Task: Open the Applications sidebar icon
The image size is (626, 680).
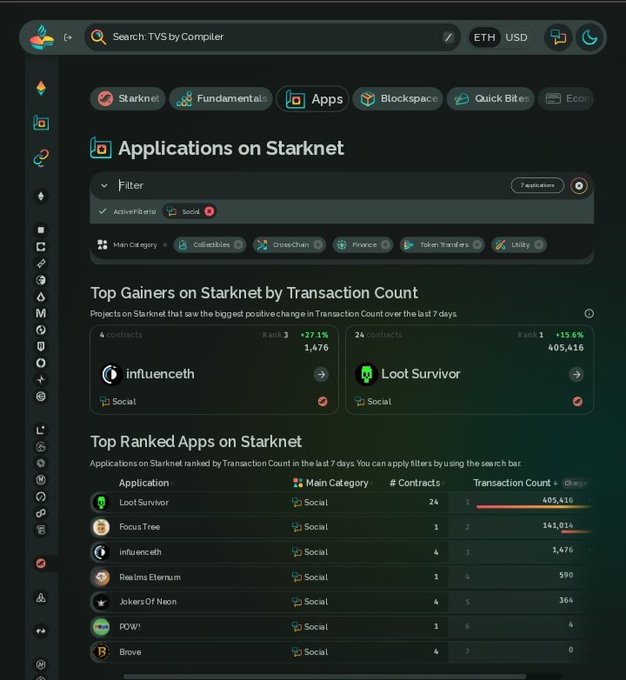Action: click(x=41, y=123)
